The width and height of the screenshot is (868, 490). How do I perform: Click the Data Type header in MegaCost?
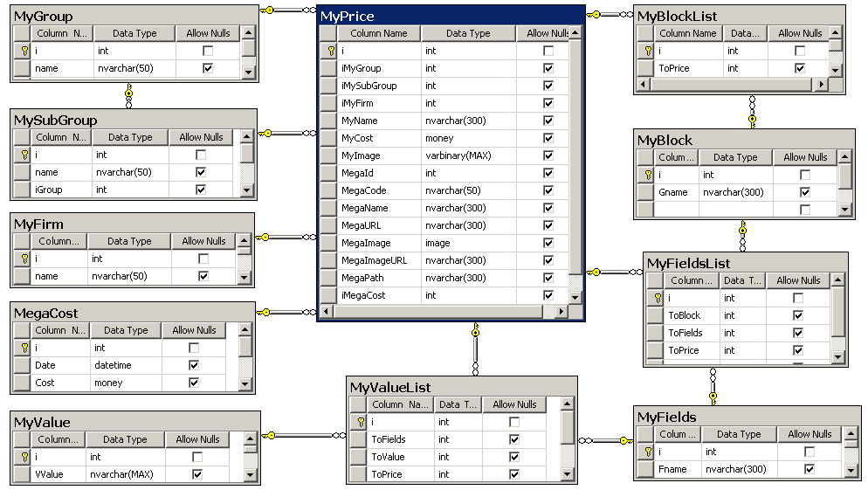click(127, 330)
